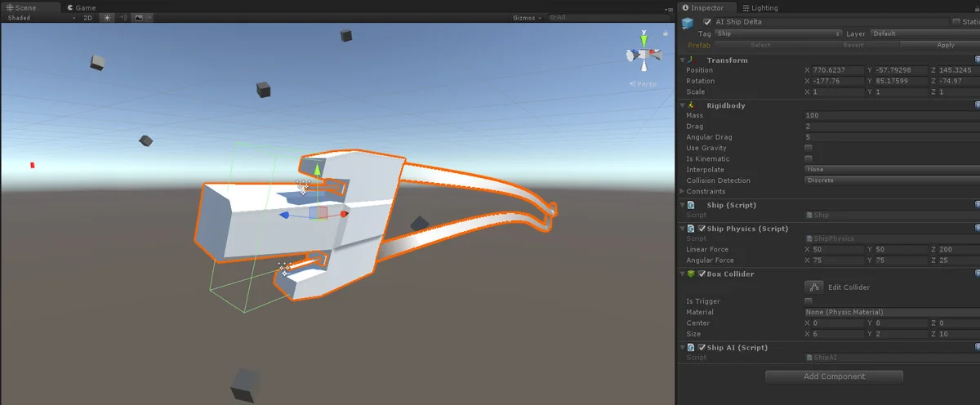Open the Gizmos menu
Image resolution: width=980 pixels, height=405 pixels.
(525, 17)
